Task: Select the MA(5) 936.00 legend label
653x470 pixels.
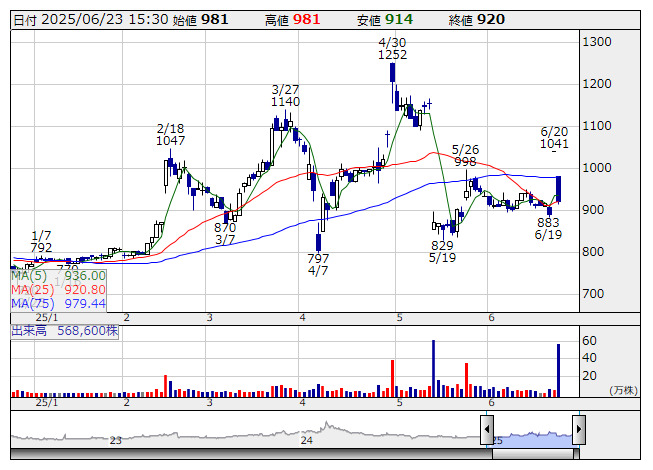Action: point(58,276)
